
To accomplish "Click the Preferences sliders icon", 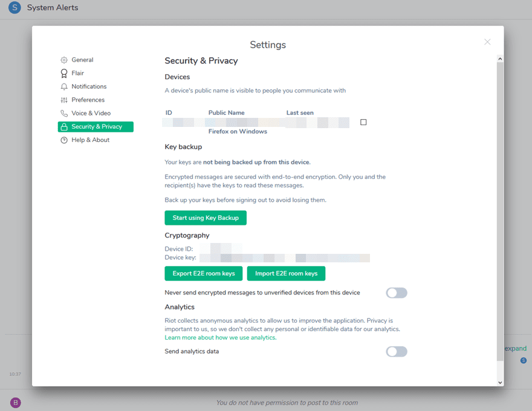I will [x=64, y=100].
